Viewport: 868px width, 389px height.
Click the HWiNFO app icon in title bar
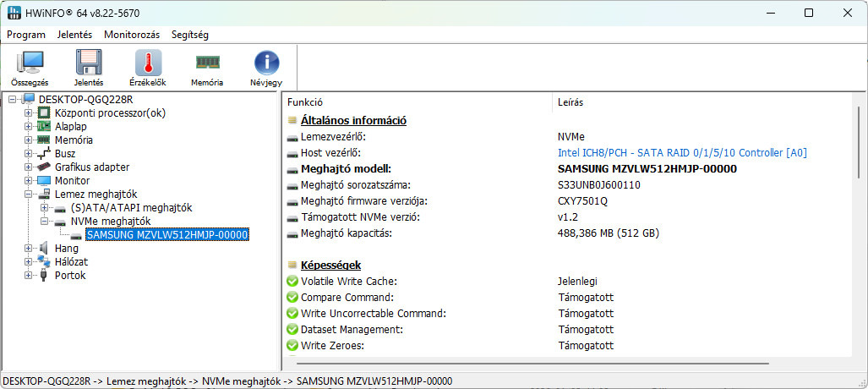(x=14, y=13)
